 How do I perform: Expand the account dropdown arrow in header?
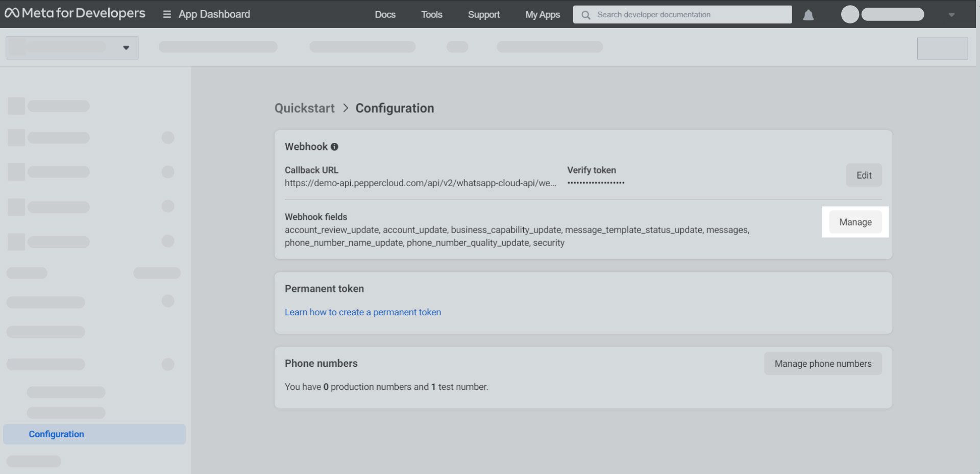tap(951, 15)
